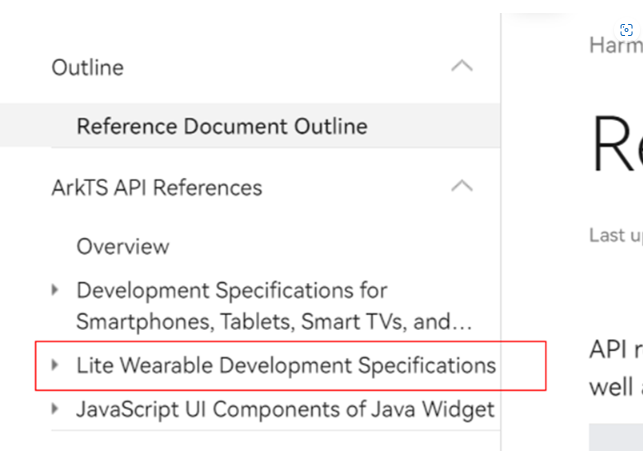This screenshot has width=643, height=462.
Task: Select JavaScript UI Components of Java Widget
Action: coord(285,409)
